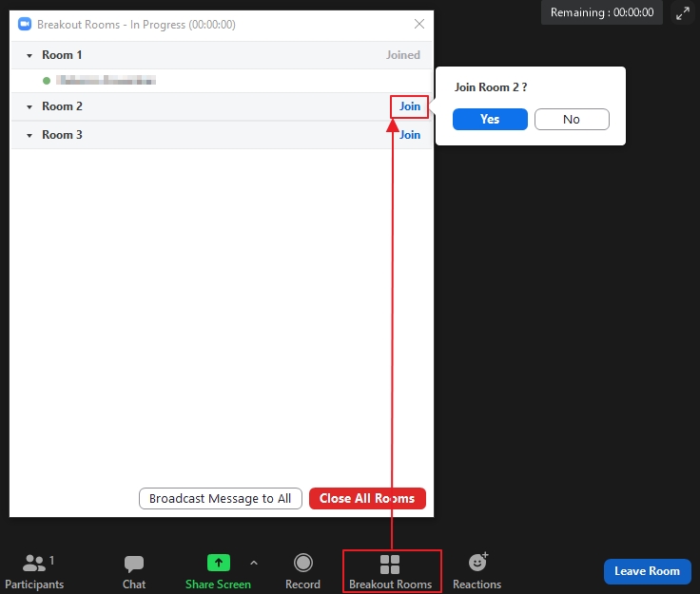The height and width of the screenshot is (594, 700).
Task: Collapse Room 3 with its triangle
Action: [29, 136]
